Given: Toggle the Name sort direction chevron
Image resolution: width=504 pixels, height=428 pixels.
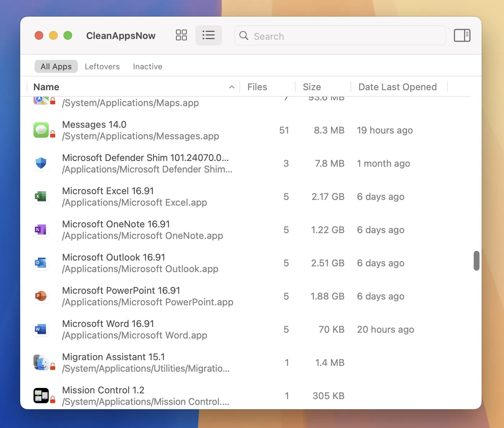Looking at the screenshot, I should [232, 87].
